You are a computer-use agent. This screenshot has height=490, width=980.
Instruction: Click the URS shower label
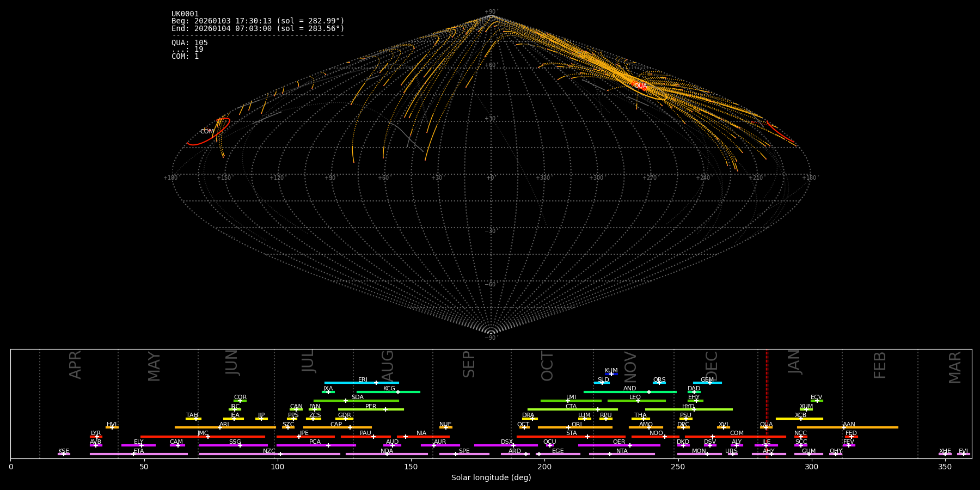coord(731,451)
